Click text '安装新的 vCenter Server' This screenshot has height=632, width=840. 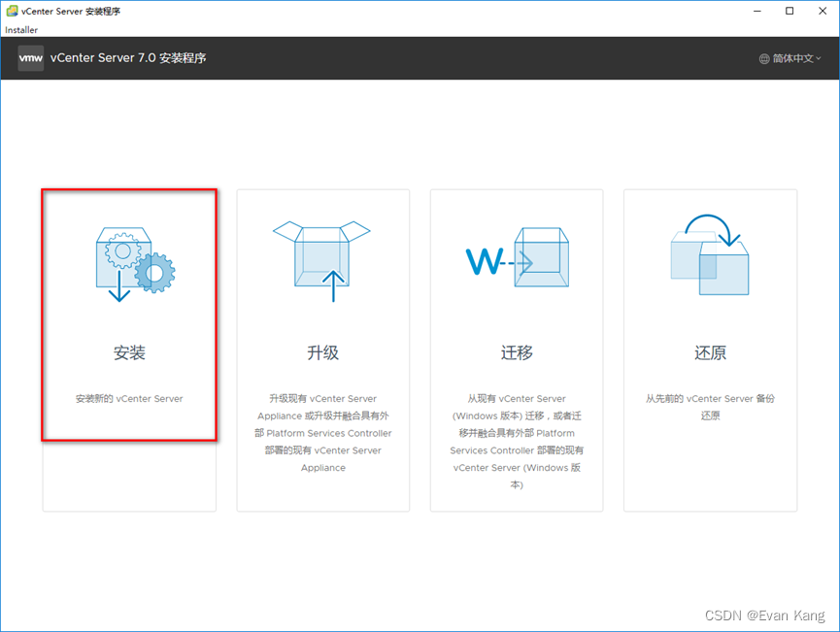coord(129,398)
